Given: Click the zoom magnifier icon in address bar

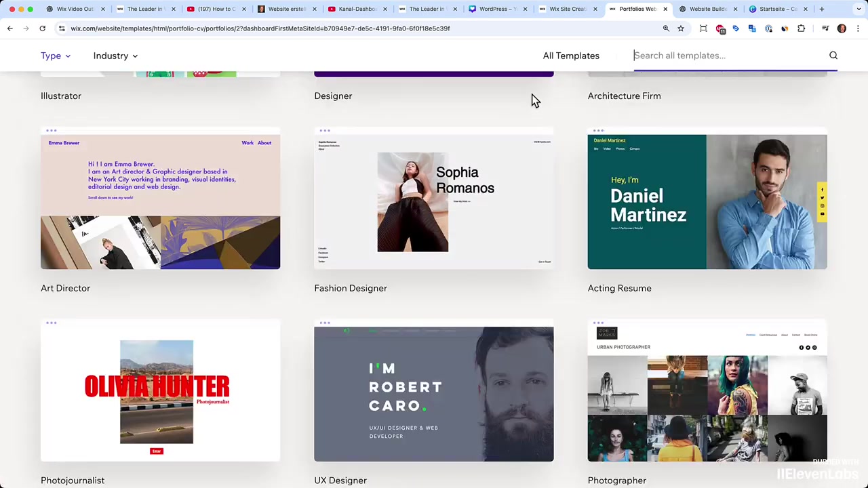Looking at the screenshot, I should 666,28.
